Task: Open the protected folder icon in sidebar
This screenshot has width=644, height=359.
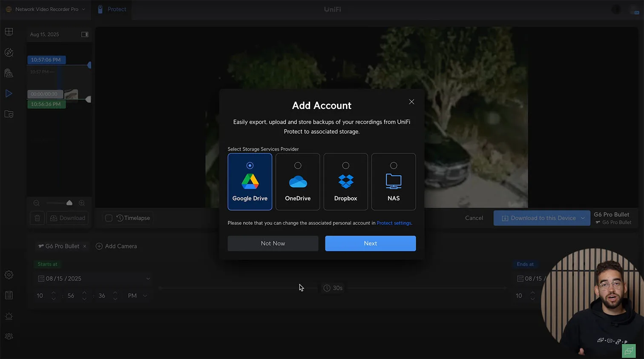Action: click(x=9, y=114)
